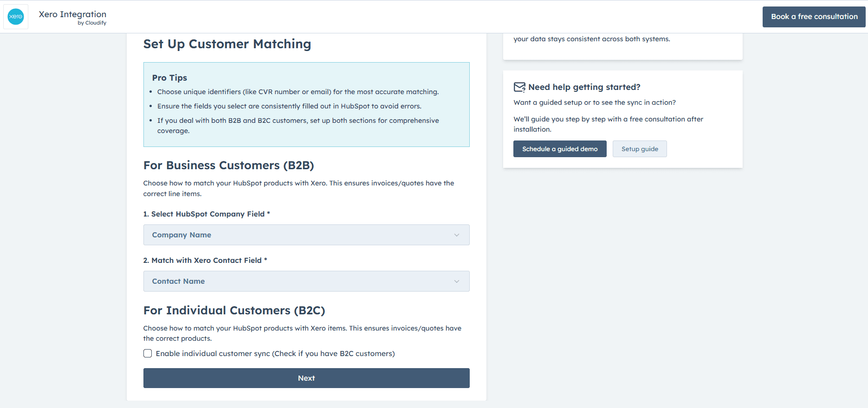Click the Next button

tap(306, 378)
